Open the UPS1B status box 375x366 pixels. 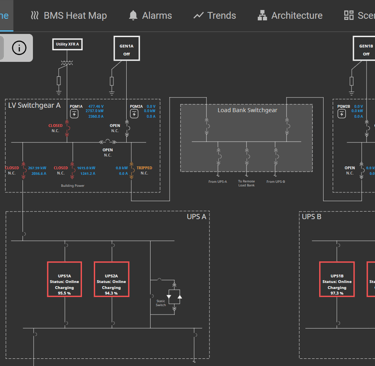point(337,279)
